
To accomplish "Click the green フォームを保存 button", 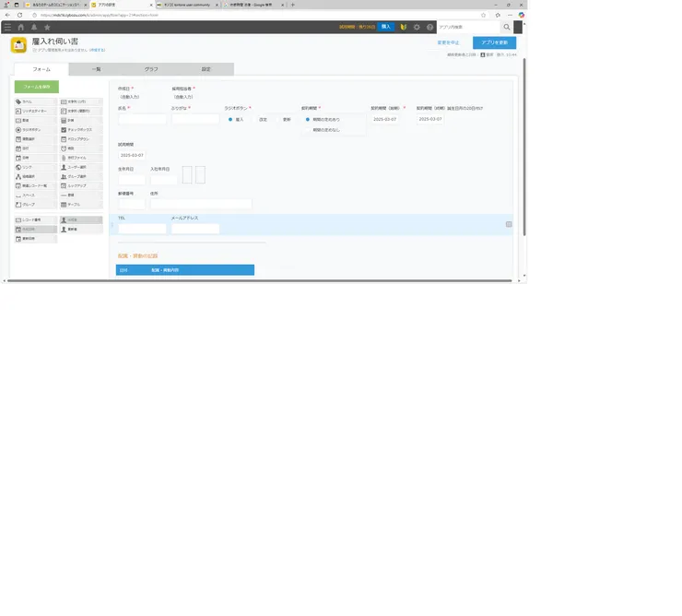I will click(x=37, y=86).
